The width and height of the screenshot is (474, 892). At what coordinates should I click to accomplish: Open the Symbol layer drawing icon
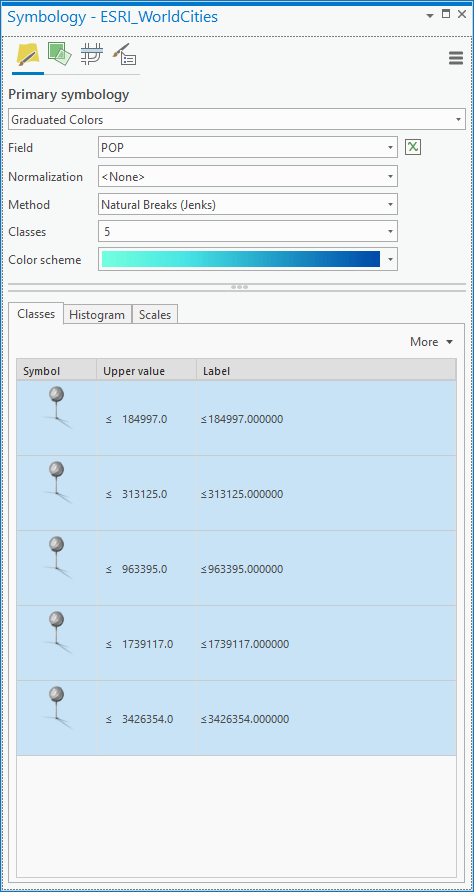[x=92, y=55]
